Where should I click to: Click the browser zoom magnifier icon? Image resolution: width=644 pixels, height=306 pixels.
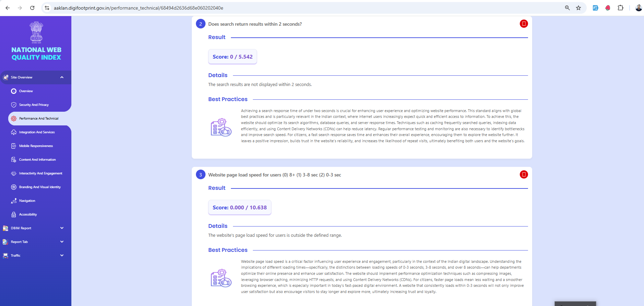pyautogui.click(x=567, y=8)
